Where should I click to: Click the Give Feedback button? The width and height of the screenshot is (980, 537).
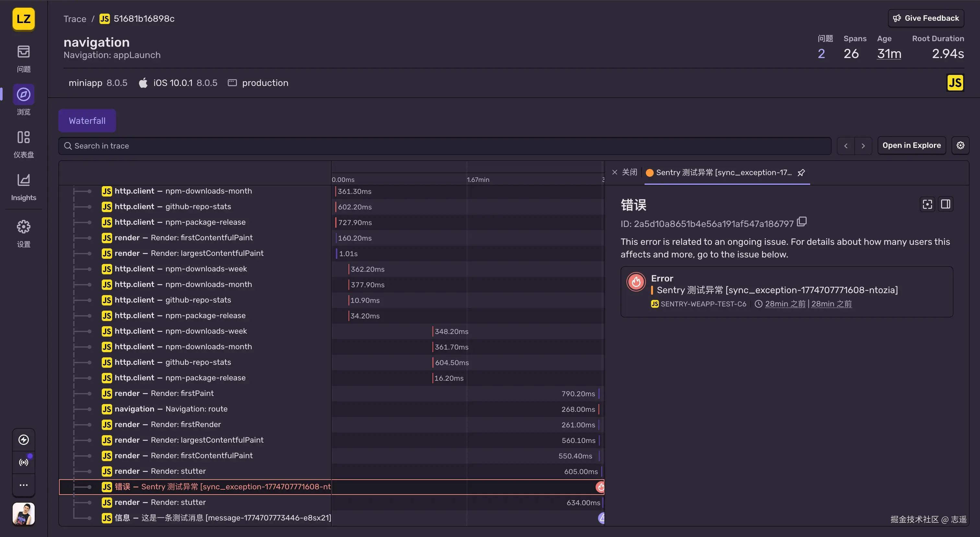click(x=926, y=18)
